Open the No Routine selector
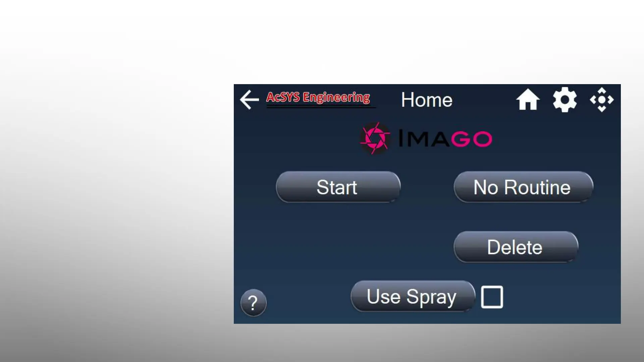 [x=523, y=187]
